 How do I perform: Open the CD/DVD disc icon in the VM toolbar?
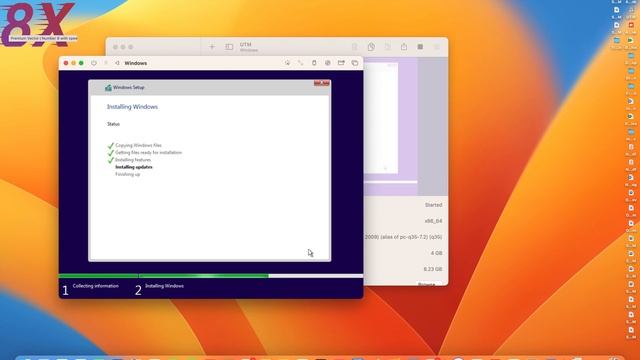tap(327, 63)
